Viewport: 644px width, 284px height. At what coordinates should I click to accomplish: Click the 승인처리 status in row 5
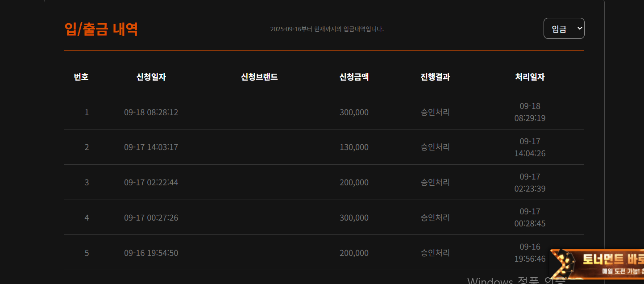pos(435,253)
